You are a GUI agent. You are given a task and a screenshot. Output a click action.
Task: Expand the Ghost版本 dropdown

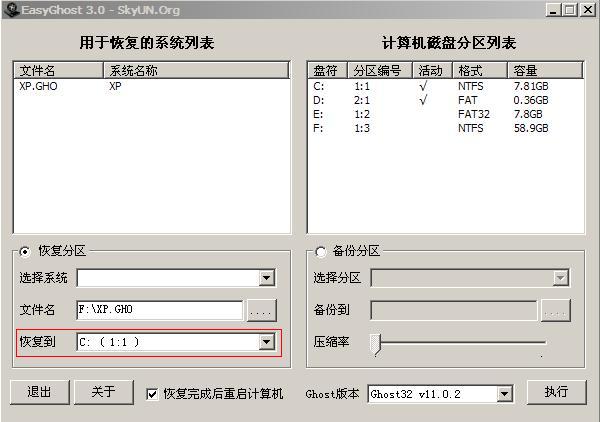[x=505, y=394]
